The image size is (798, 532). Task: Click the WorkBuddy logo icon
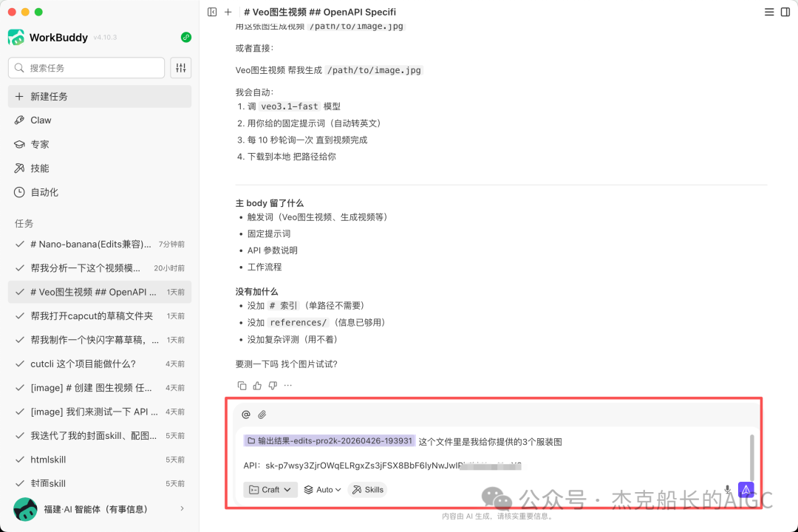point(16,37)
